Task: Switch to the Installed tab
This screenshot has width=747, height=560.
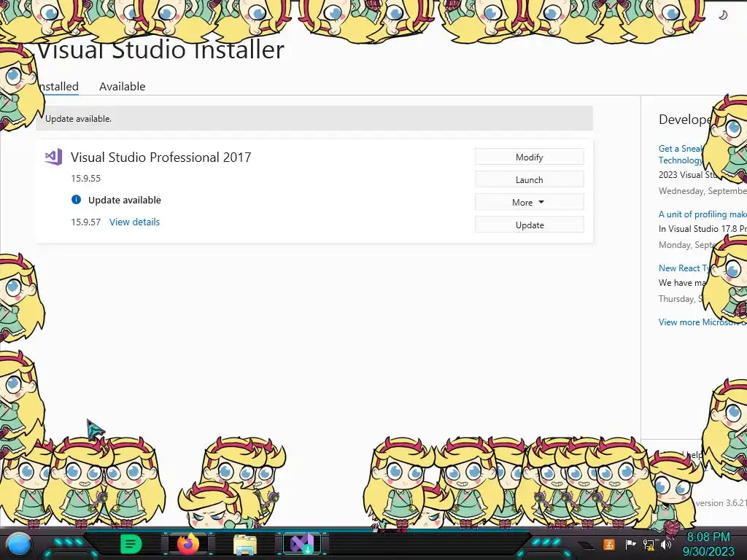Action: 58,86
